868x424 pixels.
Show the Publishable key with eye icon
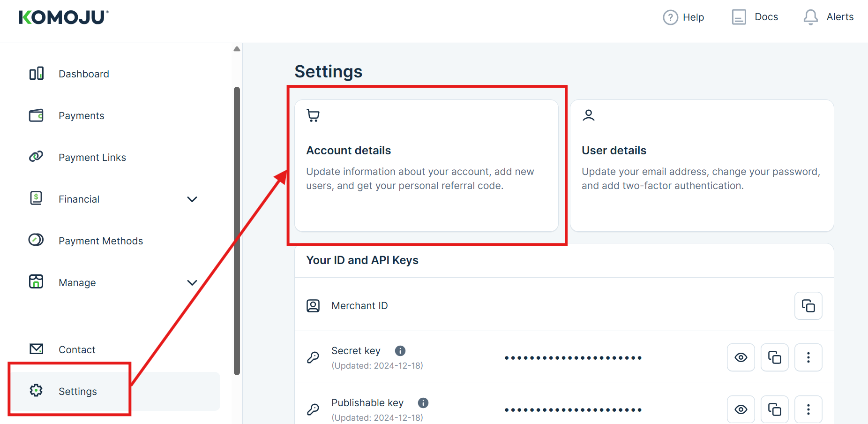[x=741, y=409]
